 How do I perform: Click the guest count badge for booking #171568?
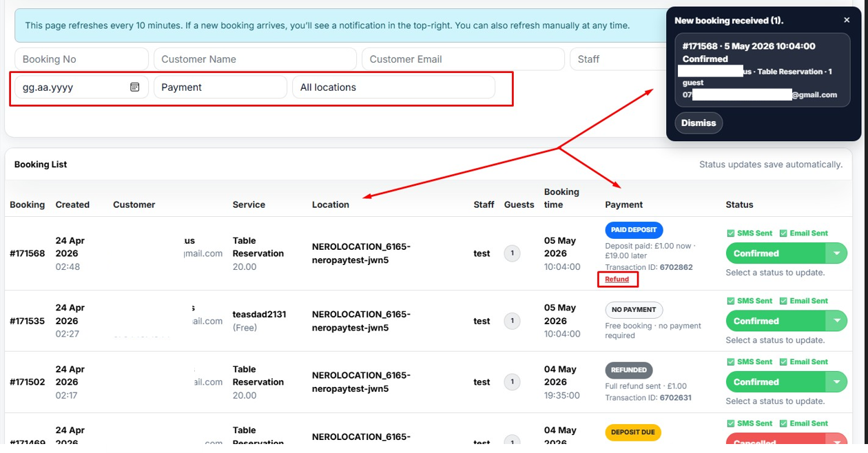pos(512,253)
